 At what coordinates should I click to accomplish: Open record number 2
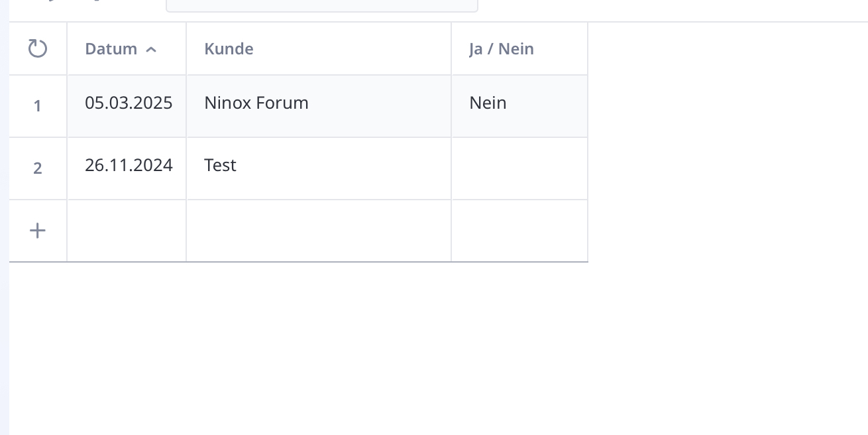point(38,168)
